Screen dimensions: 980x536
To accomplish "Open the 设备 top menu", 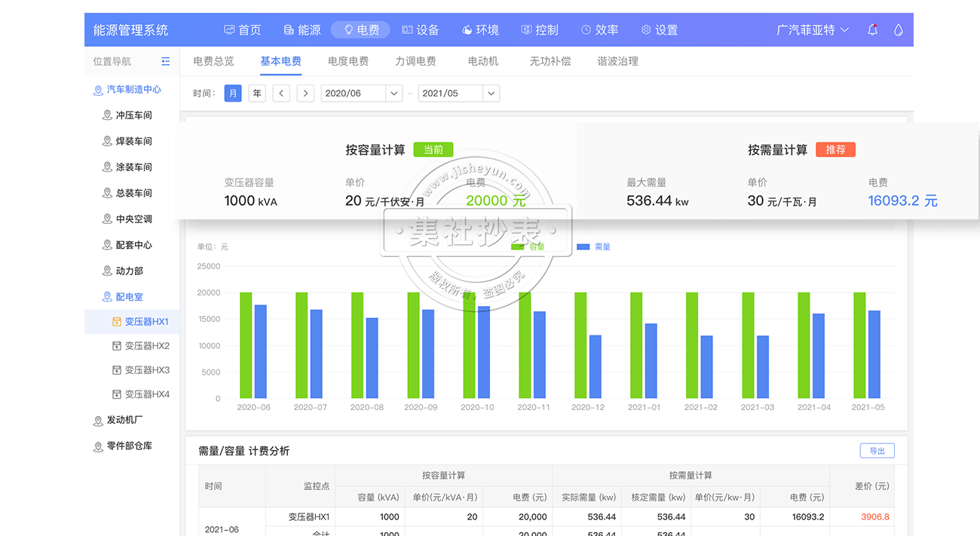I will (x=420, y=30).
